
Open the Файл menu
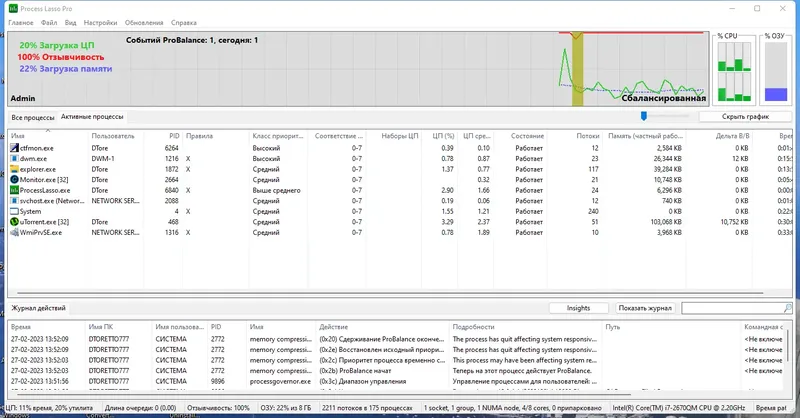pyautogui.click(x=49, y=22)
